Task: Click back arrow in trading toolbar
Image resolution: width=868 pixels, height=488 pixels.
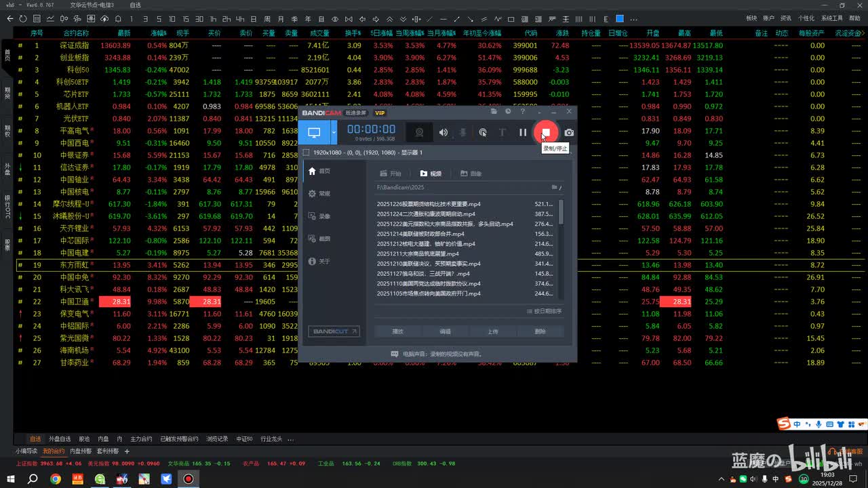Action: [10, 18]
